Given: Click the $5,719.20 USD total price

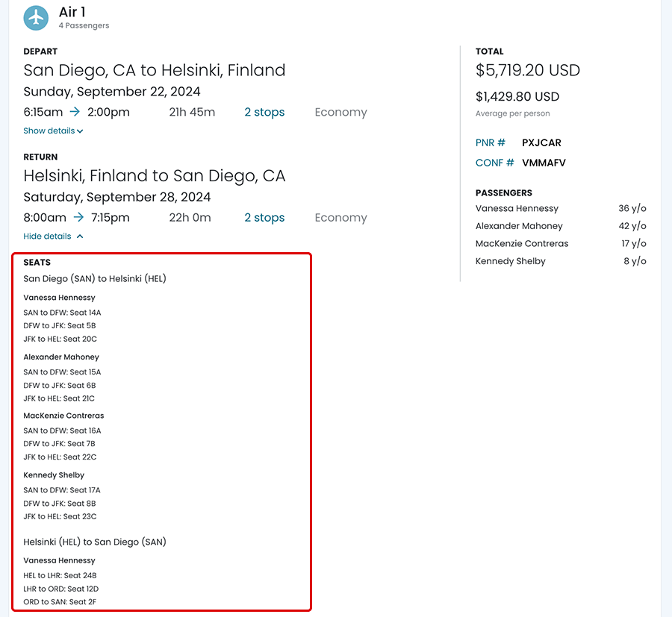Looking at the screenshot, I should 527,71.
